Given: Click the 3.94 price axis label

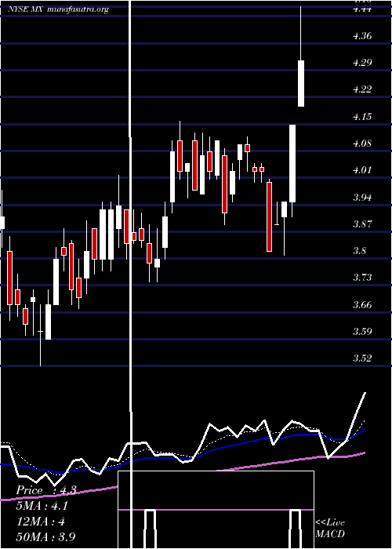Looking at the screenshot, I should pos(362,198).
